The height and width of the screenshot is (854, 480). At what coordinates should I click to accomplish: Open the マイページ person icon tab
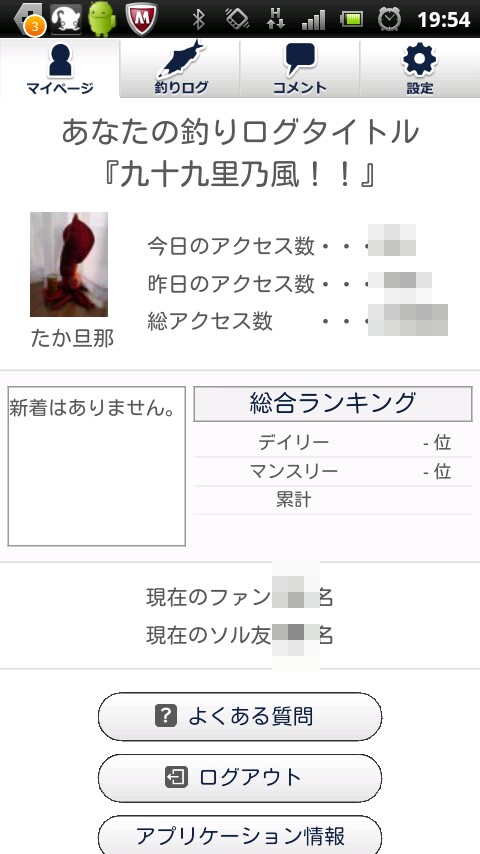click(60, 68)
